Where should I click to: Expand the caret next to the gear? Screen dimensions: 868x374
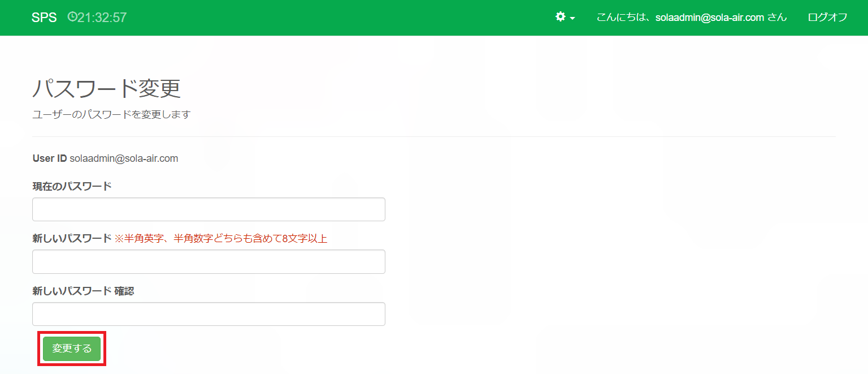tap(572, 18)
